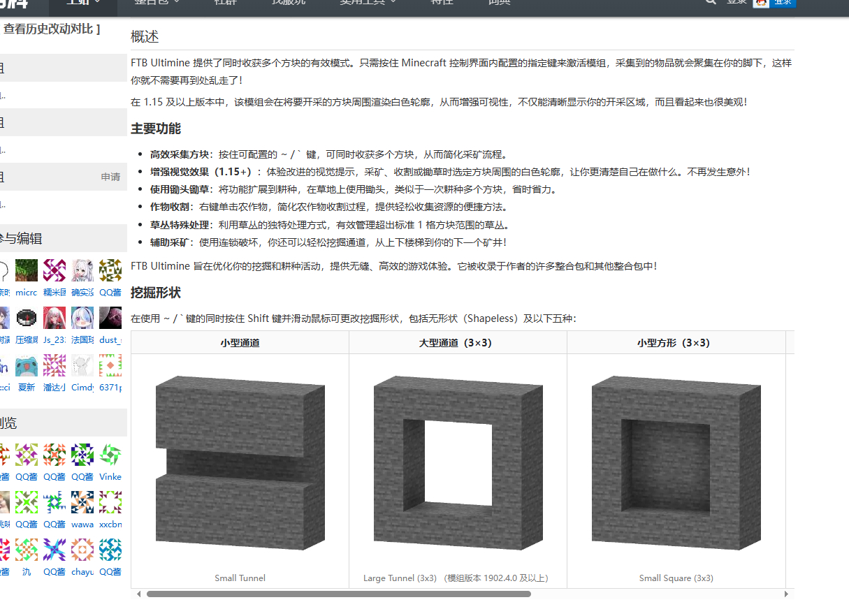Click the 挖掘形状 section heading
Viewport: 849px width, 616px height.
pyautogui.click(x=156, y=292)
